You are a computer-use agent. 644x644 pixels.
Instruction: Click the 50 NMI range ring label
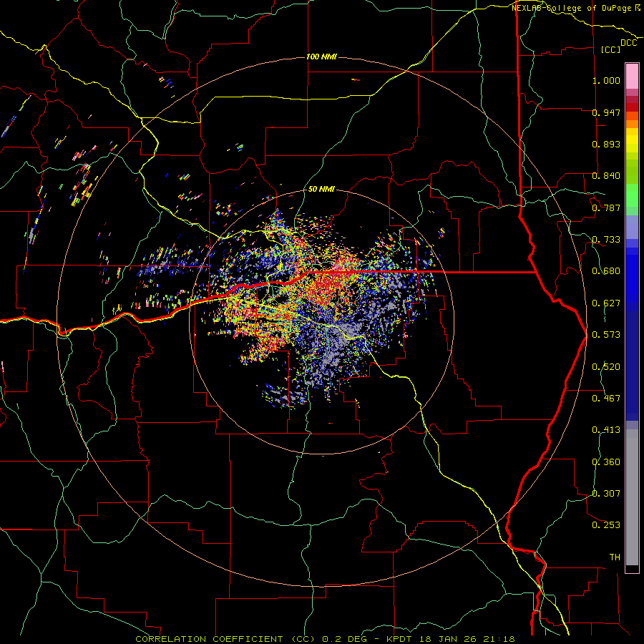(321, 190)
